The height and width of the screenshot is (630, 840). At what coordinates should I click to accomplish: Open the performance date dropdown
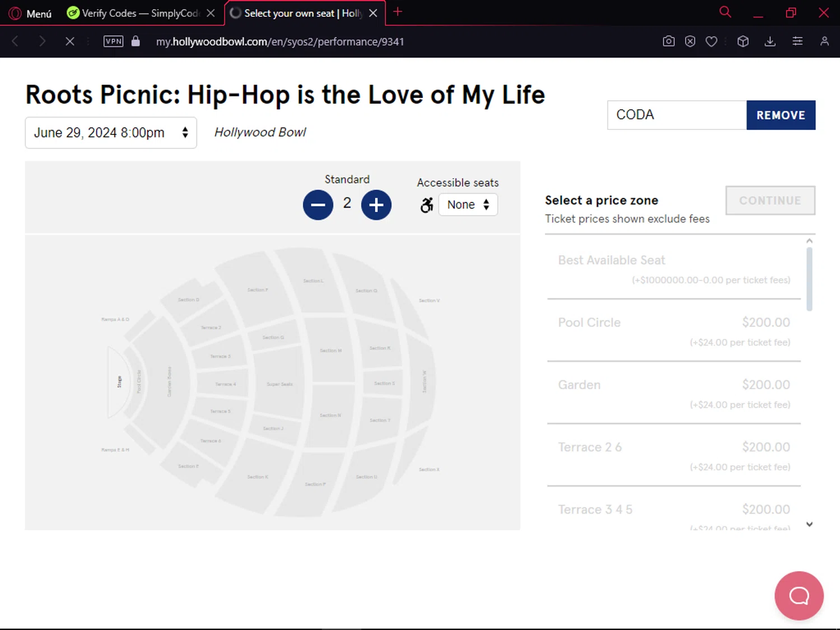tap(111, 133)
